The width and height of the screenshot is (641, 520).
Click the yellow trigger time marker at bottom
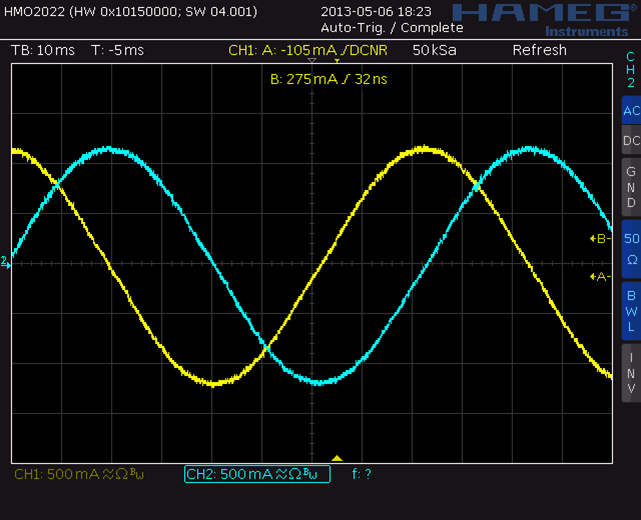pyautogui.click(x=337, y=458)
